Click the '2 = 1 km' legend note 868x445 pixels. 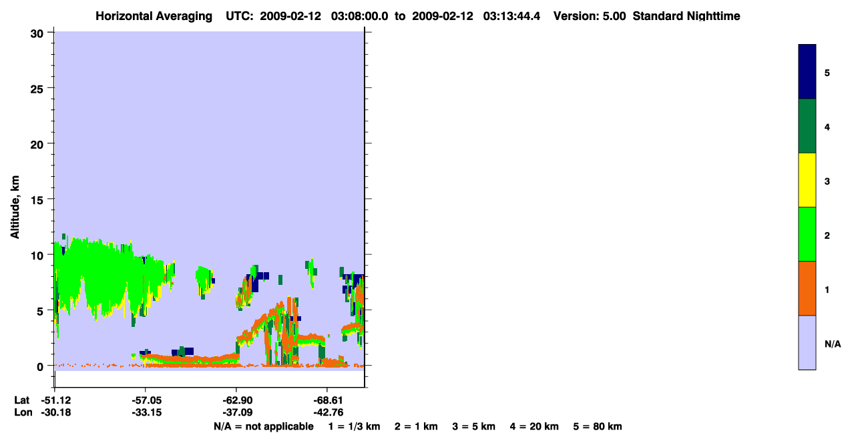click(416, 426)
